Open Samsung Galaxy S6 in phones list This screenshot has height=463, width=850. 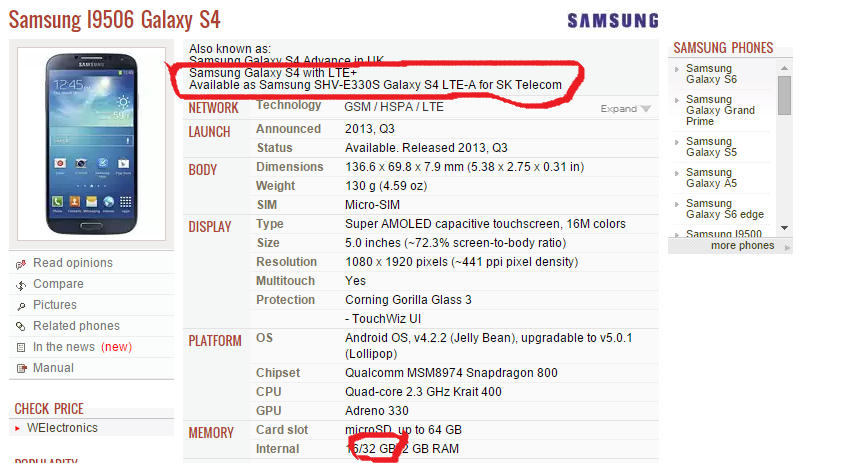[x=711, y=74]
